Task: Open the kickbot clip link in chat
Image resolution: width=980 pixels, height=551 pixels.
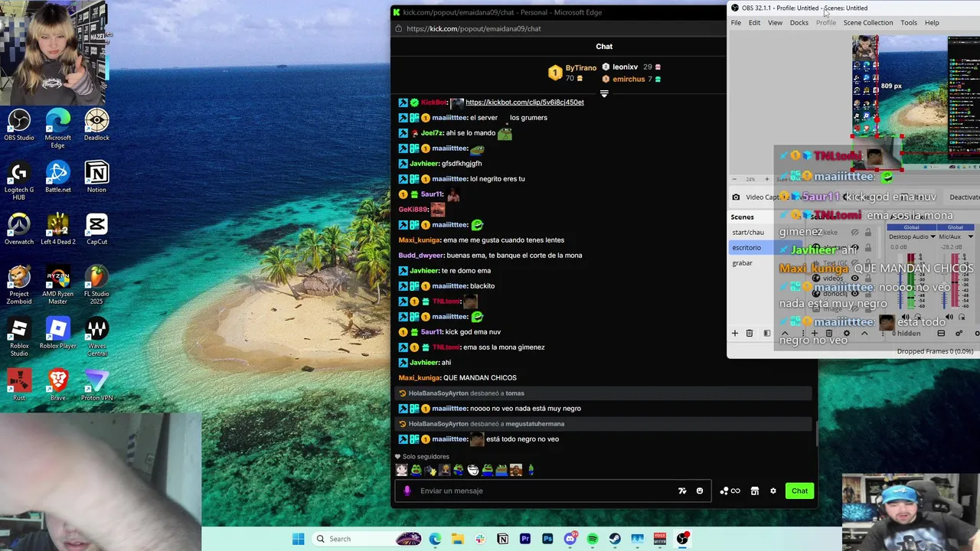Action: (x=524, y=102)
